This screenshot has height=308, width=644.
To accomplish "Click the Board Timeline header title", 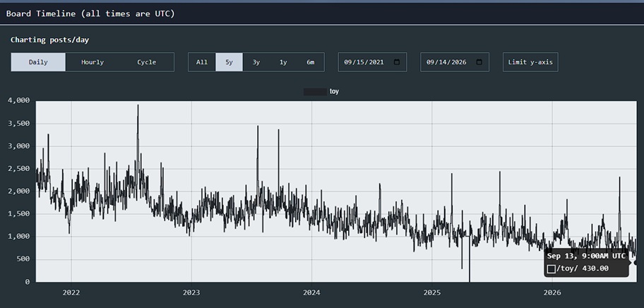I will pos(90,13).
